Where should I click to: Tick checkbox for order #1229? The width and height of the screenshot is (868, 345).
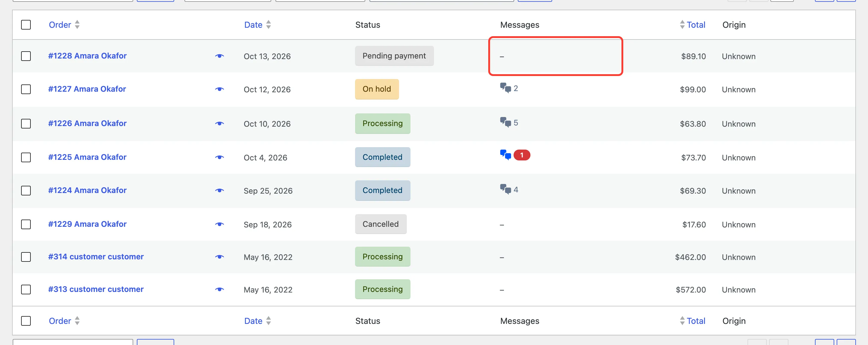(26, 224)
